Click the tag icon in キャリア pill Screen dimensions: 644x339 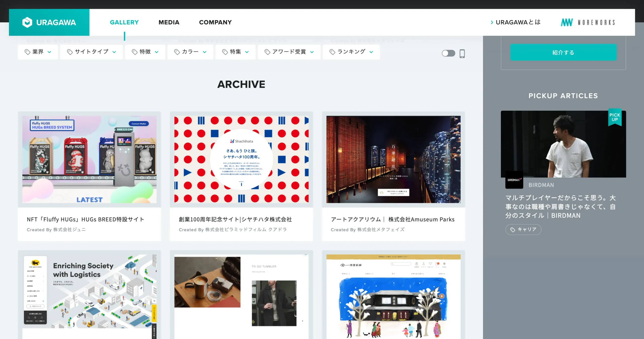click(x=512, y=230)
